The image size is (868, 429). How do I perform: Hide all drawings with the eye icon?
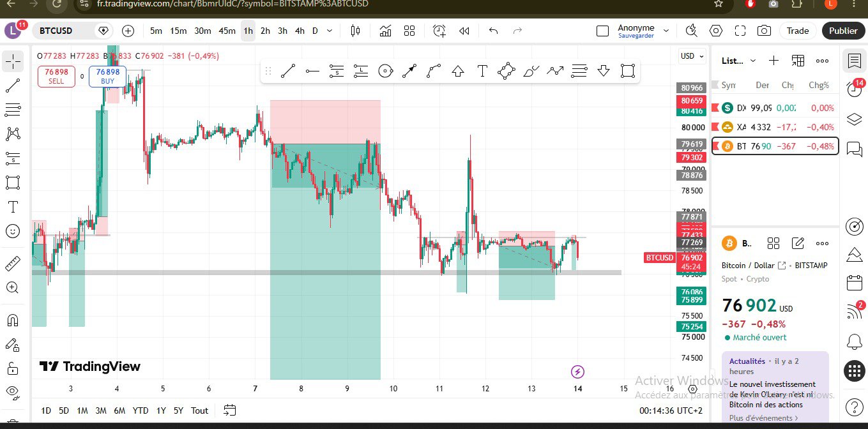(x=13, y=392)
